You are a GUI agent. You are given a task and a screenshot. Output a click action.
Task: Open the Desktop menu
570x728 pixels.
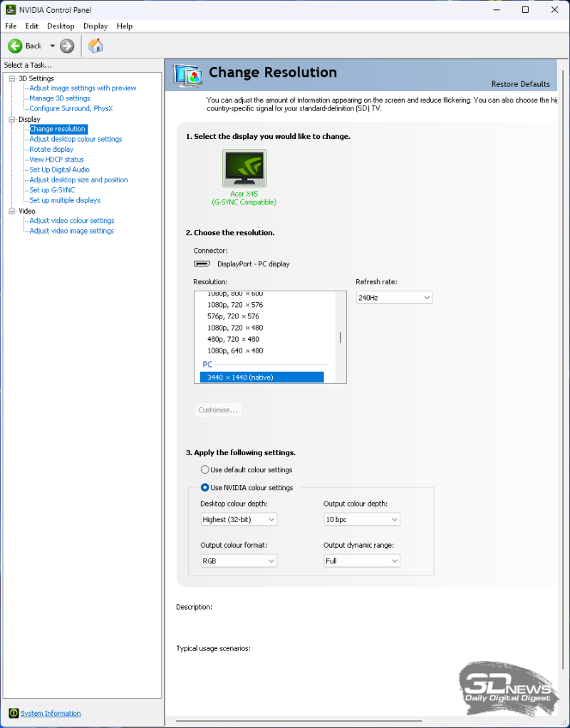coord(61,26)
